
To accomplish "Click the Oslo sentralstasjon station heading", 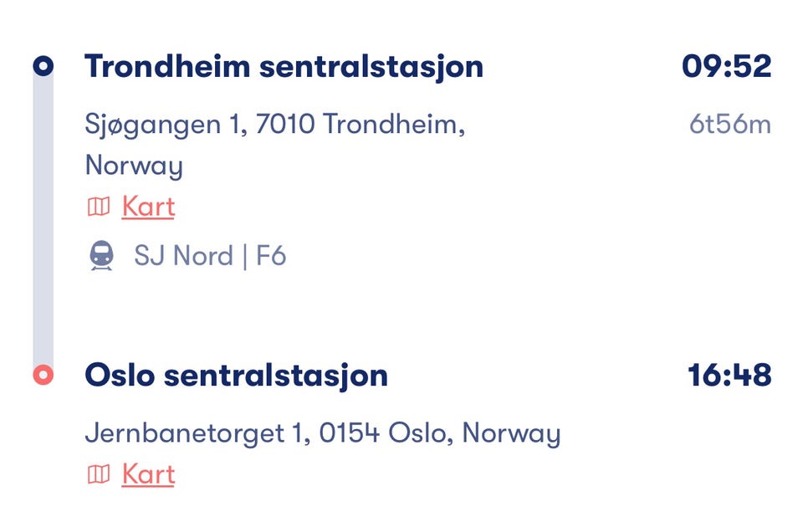I will (236, 376).
